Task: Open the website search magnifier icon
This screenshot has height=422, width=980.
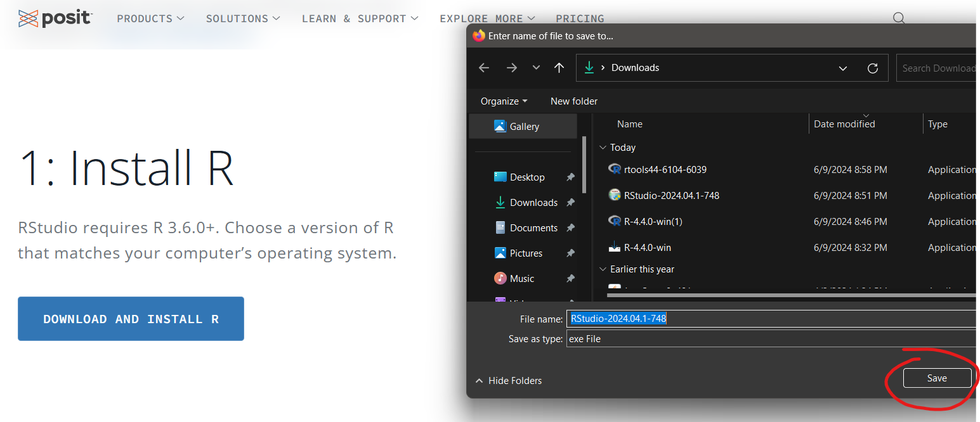Action: pyautogui.click(x=899, y=18)
